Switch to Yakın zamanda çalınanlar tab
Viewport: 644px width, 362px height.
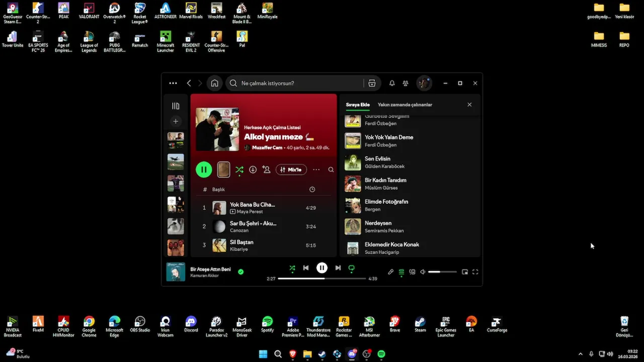pos(405,105)
